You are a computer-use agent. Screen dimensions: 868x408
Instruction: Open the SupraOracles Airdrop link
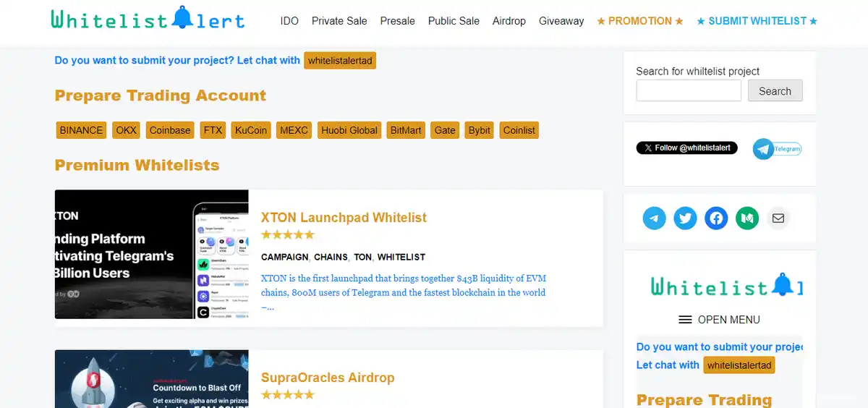328,378
